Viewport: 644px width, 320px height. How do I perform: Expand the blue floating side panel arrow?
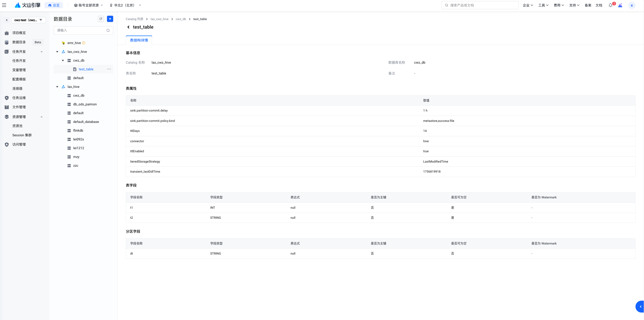tap(640, 306)
